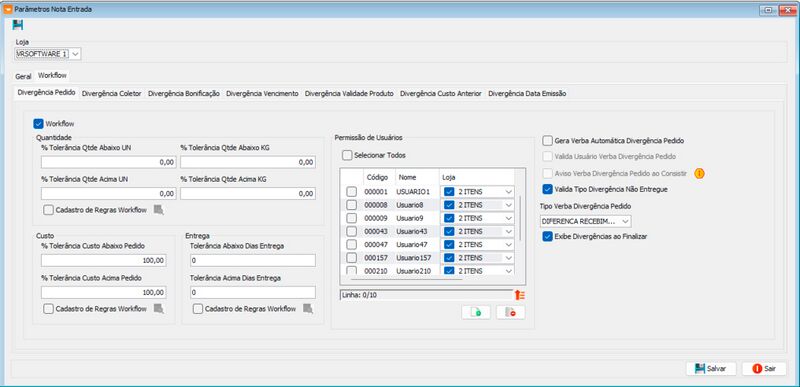Click the application icon in title bar
The image size is (800, 387).
coord(7,9)
